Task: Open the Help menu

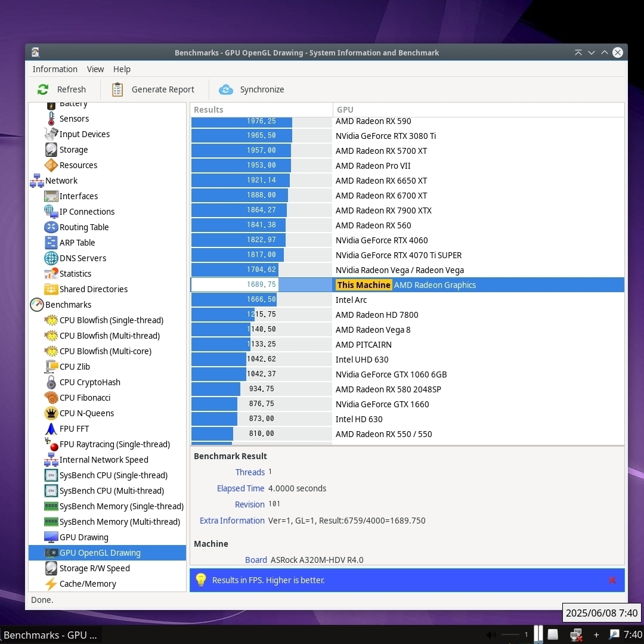Action: [x=122, y=69]
